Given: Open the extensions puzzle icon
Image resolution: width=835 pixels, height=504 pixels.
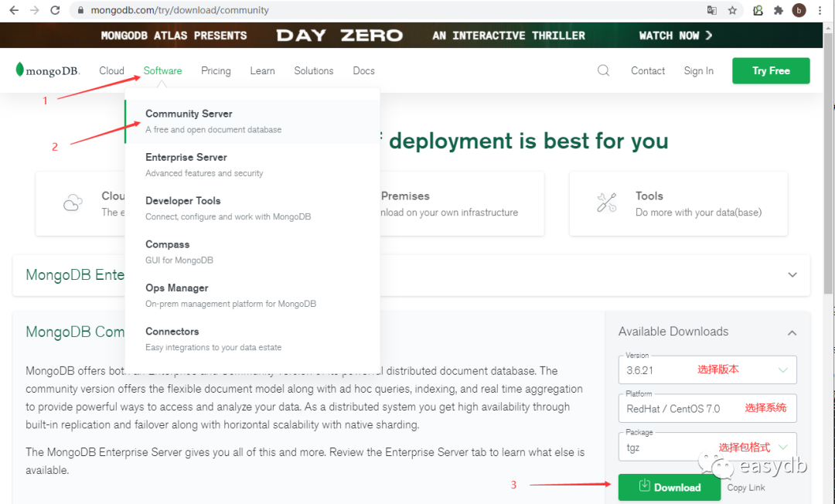Looking at the screenshot, I should tap(779, 10).
